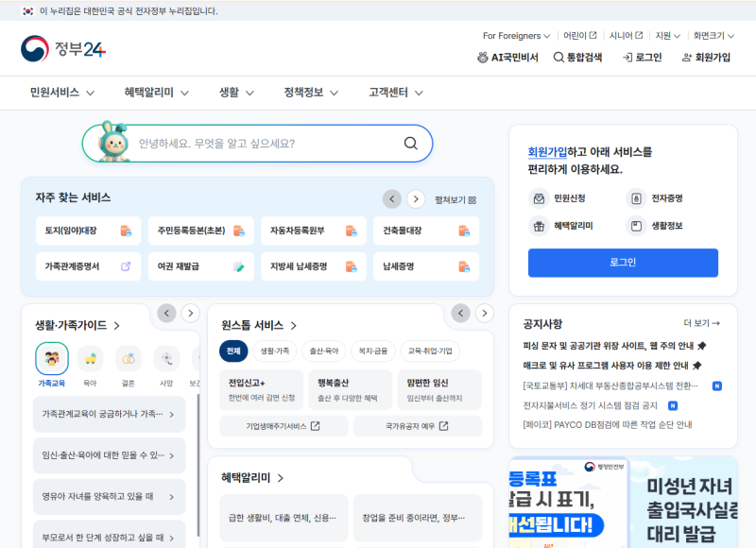Go to next 생활·가족가이드 slide
The image size is (756, 548).
191,314
